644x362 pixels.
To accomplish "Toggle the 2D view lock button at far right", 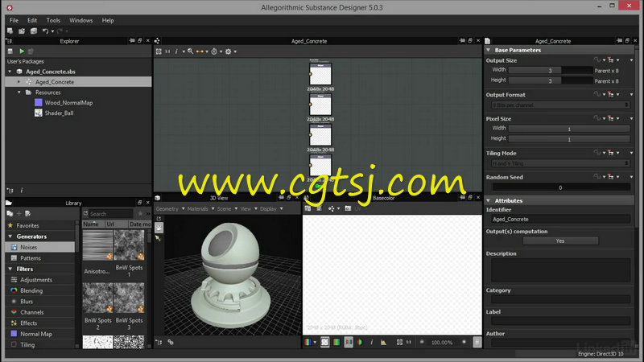I will point(477,342).
